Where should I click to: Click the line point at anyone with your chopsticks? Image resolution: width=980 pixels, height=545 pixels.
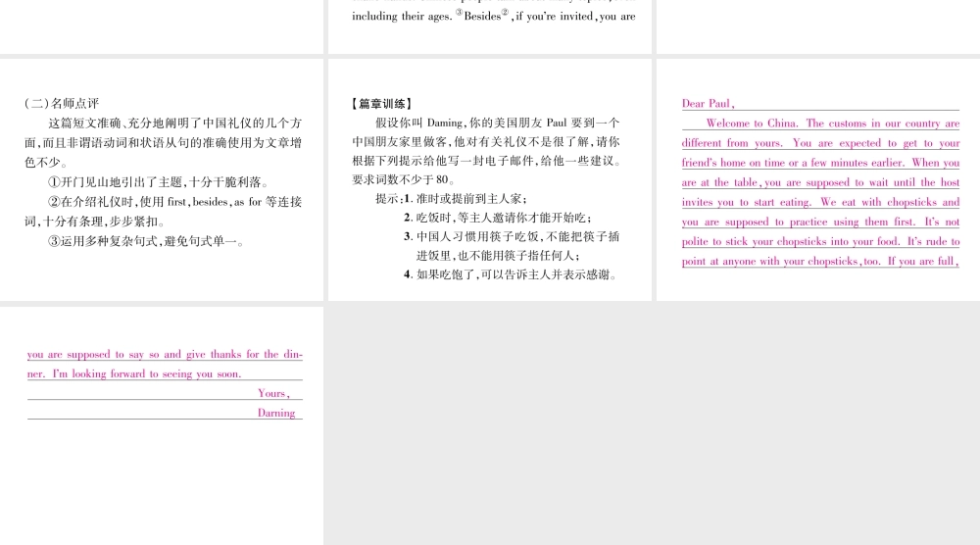(820, 262)
